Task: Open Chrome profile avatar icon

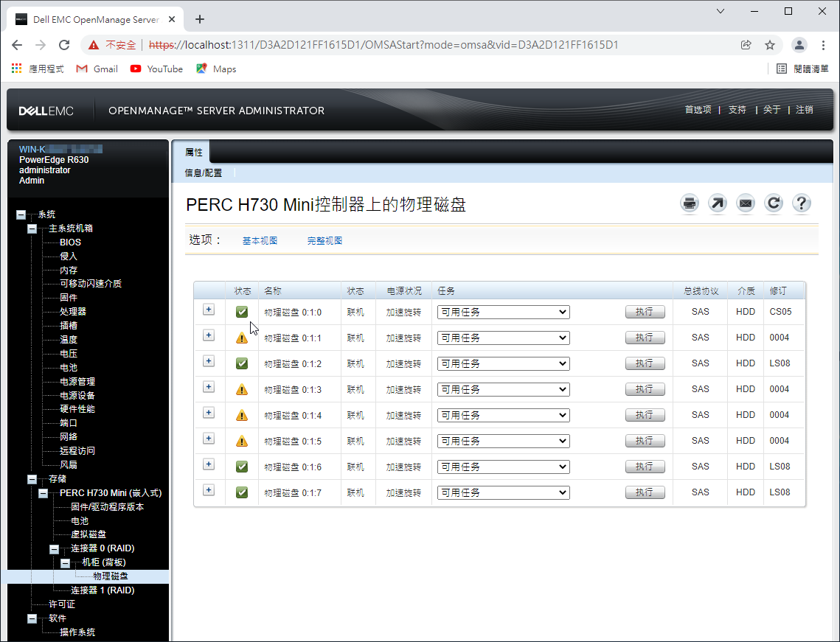Action: tap(799, 45)
